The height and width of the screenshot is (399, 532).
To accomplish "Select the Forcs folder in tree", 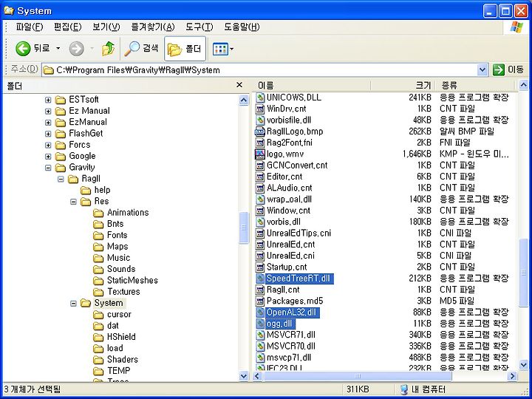I will (x=79, y=145).
